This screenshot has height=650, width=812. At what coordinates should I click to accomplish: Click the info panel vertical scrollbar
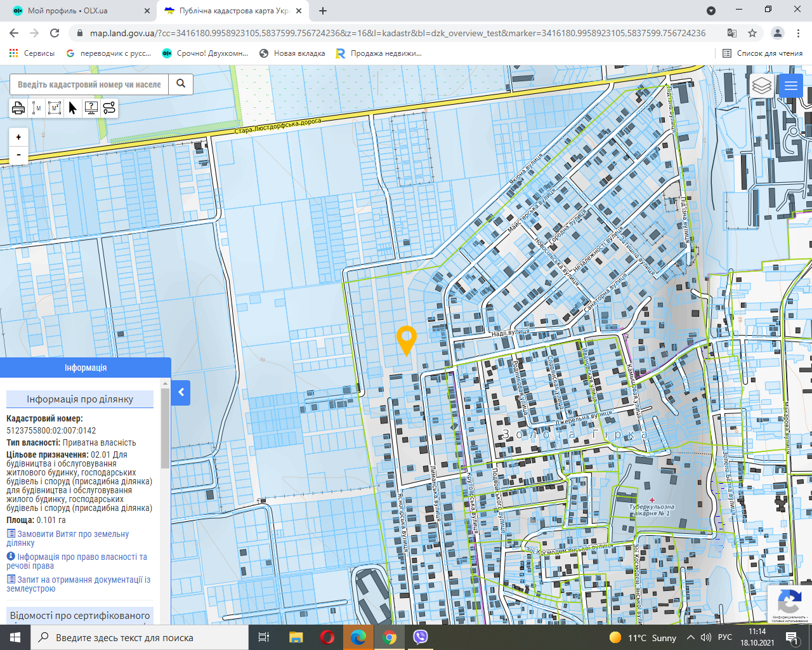coord(166,428)
